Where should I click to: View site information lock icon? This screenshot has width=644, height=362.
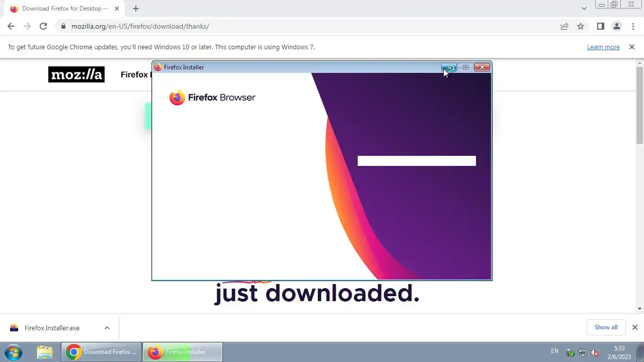[x=63, y=26]
